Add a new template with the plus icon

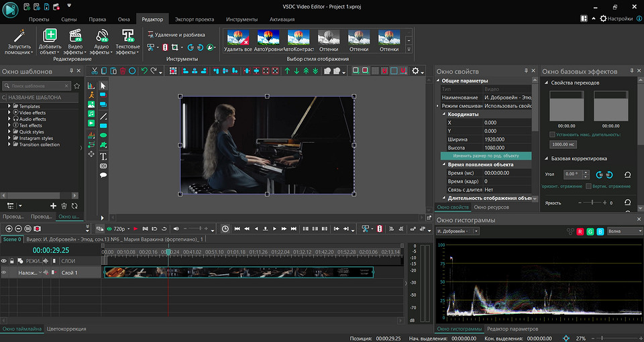[x=53, y=206]
